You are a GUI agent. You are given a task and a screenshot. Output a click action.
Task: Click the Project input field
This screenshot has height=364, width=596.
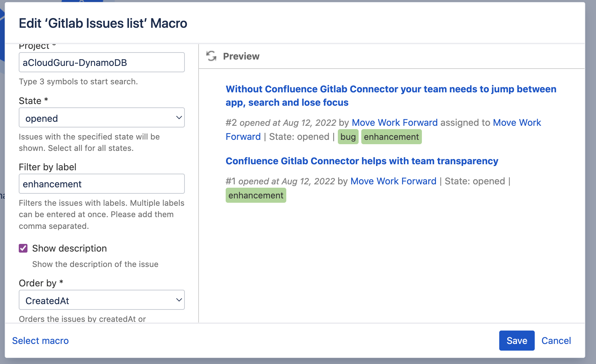(x=101, y=62)
